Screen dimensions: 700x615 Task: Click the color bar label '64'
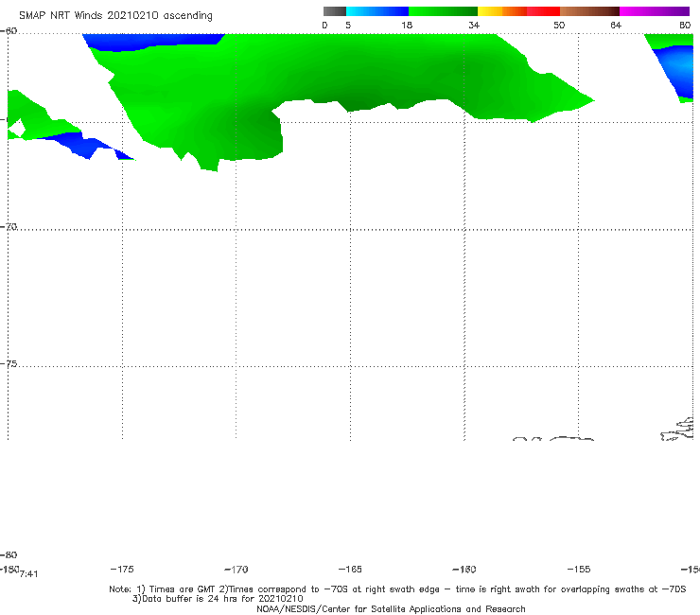616,26
